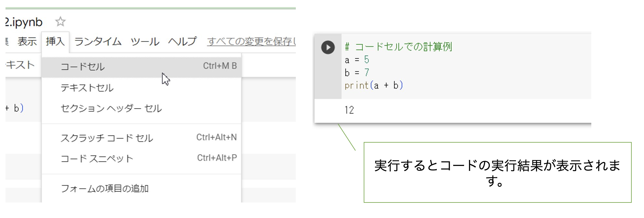The width and height of the screenshot is (644, 218).
Task: Open a スクラッチ コード セル
Action: [x=107, y=137]
